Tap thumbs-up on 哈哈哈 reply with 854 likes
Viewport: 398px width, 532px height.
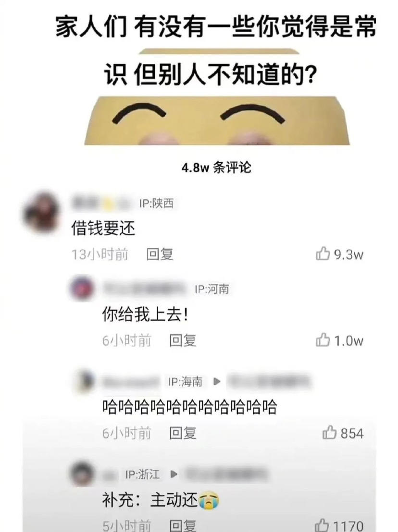(329, 433)
